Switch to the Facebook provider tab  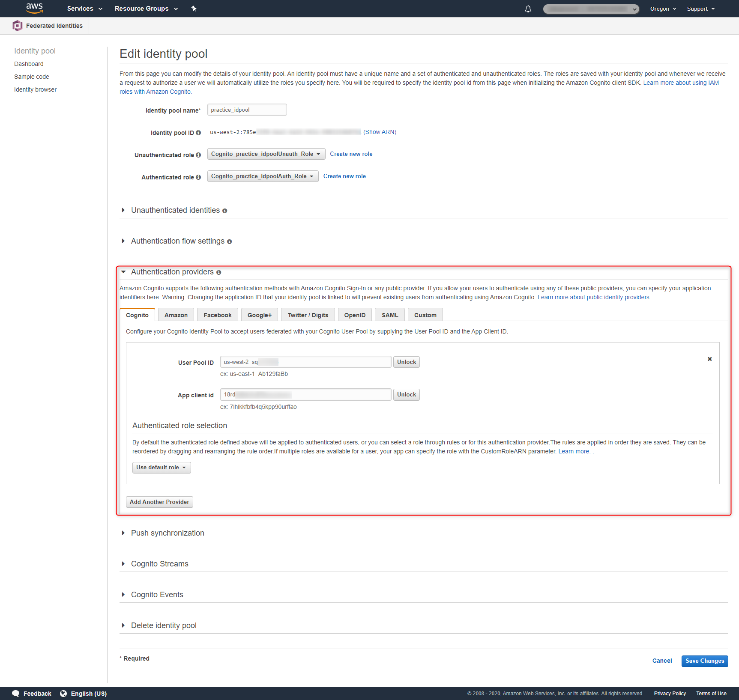218,315
